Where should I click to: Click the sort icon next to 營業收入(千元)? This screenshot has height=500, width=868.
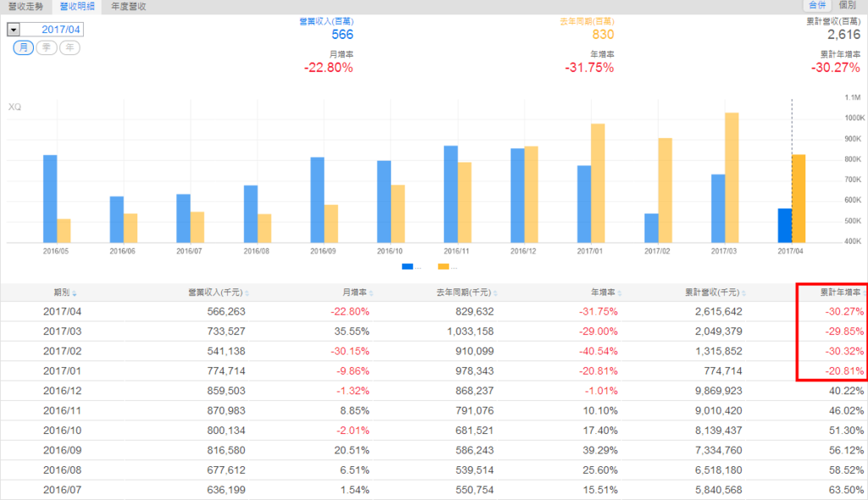(247, 293)
